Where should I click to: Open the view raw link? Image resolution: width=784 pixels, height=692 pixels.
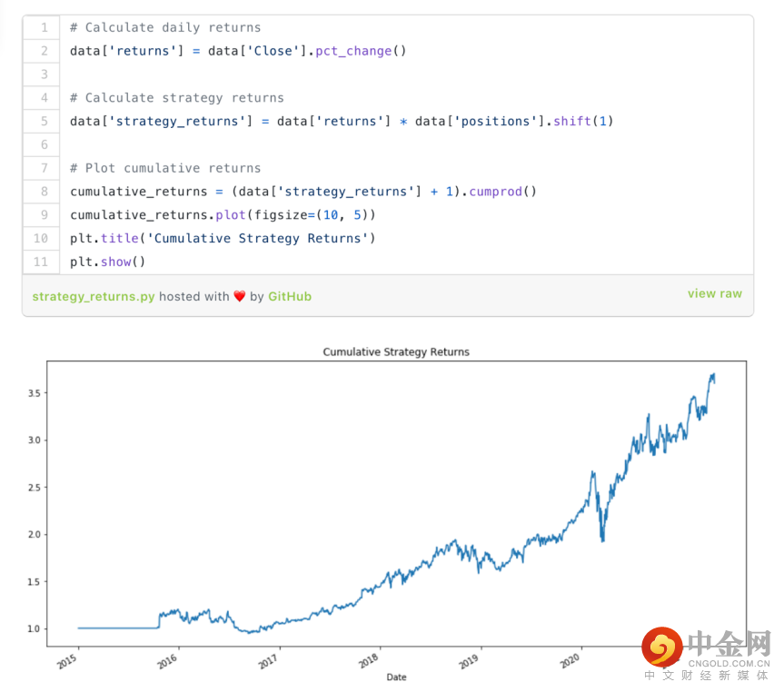714,293
